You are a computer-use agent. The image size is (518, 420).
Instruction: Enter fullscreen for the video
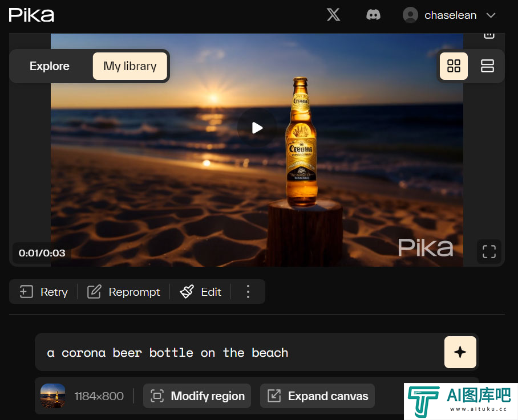489,251
